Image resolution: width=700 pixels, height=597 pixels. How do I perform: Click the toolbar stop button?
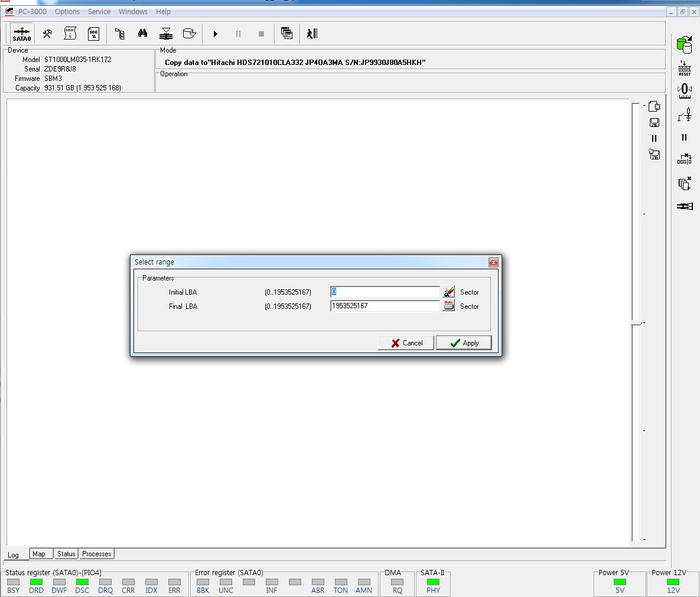[x=262, y=34]
